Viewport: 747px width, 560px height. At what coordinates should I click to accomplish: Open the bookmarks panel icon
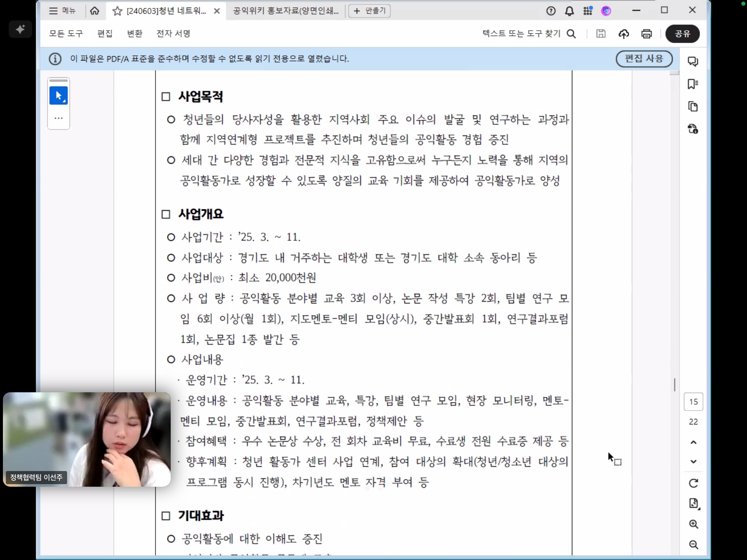(693, 84)
